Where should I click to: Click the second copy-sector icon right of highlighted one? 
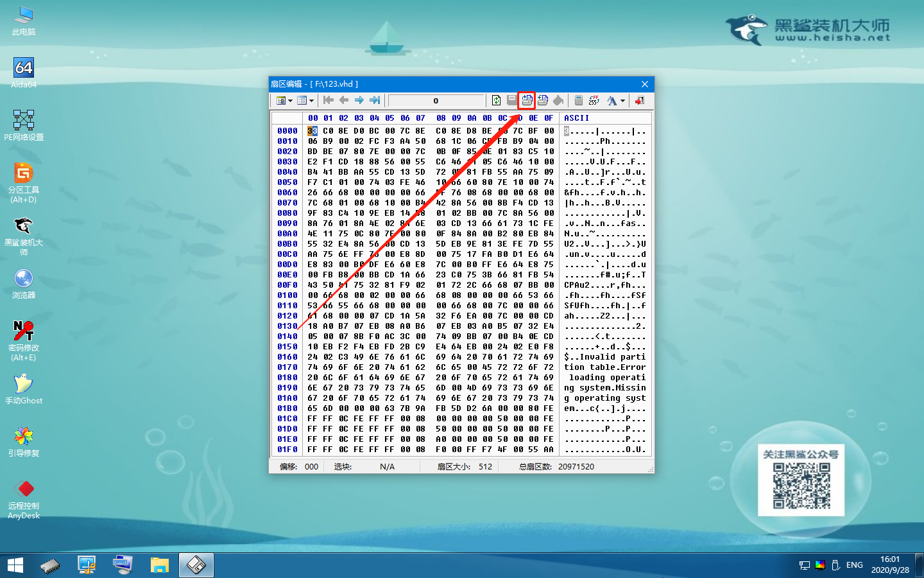pos(543,100)
